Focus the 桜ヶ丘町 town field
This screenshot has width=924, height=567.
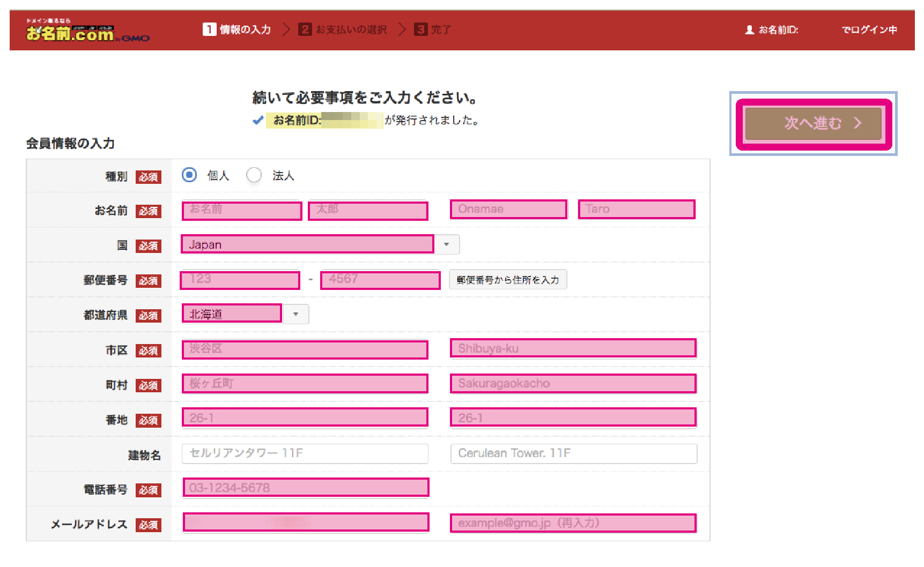[305, 384]
